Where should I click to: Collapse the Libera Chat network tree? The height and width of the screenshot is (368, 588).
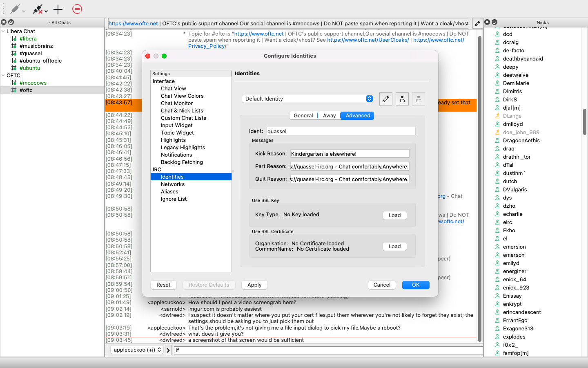pos(3,31)
